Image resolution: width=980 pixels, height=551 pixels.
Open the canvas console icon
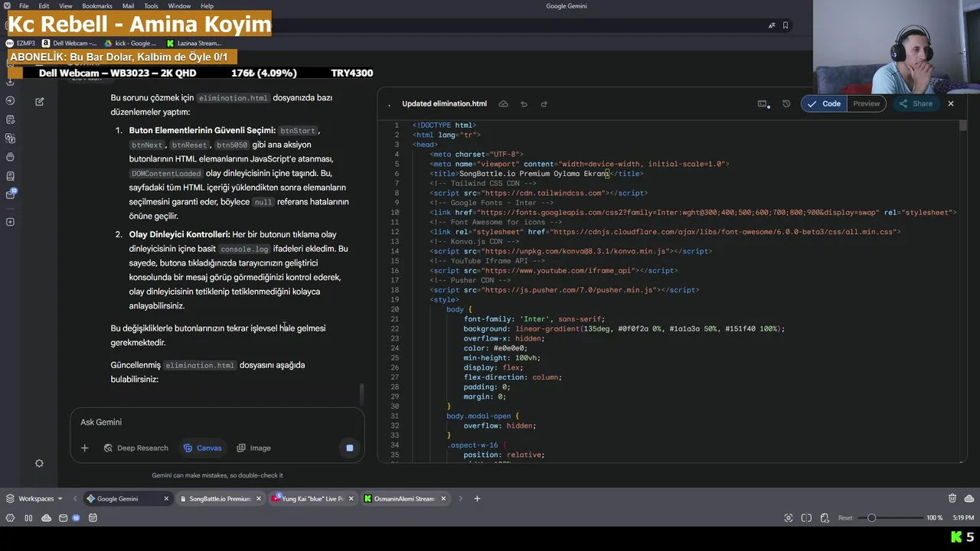click(763, 104)
